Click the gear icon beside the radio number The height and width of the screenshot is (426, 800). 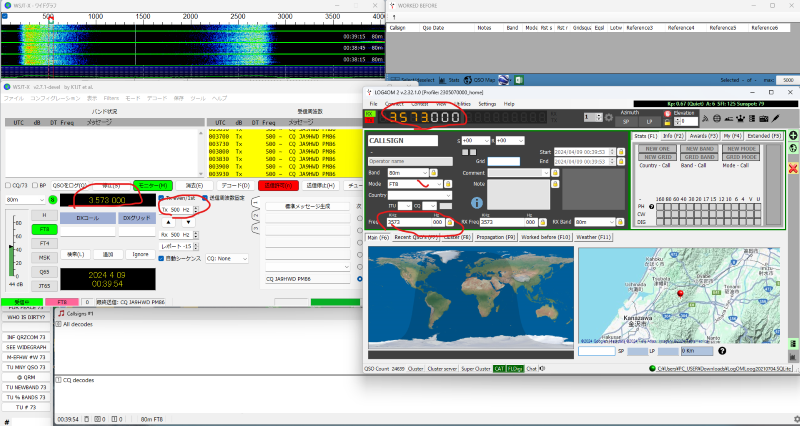click(x=609, y=118)
